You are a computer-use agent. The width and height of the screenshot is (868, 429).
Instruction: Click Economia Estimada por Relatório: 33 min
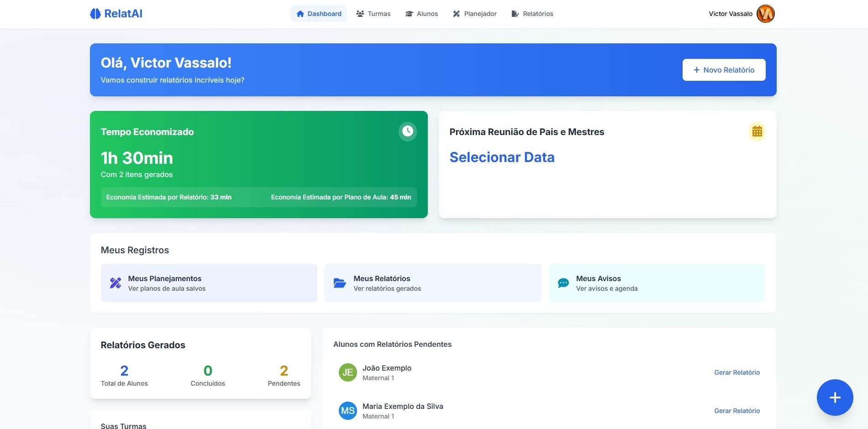[169, 197]
